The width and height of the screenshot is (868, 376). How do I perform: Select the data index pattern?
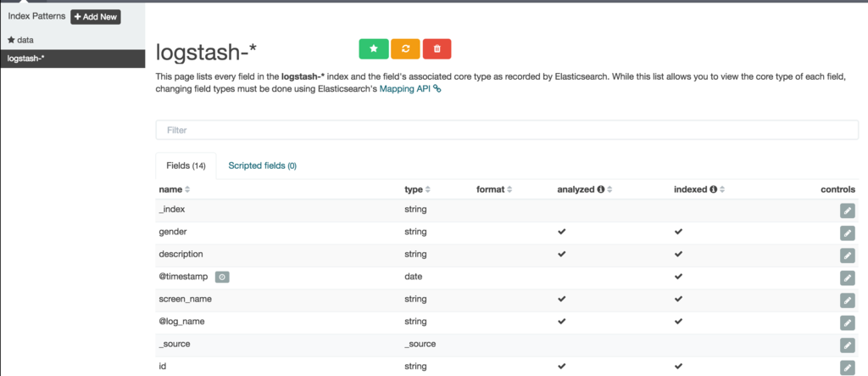[21, 41]
